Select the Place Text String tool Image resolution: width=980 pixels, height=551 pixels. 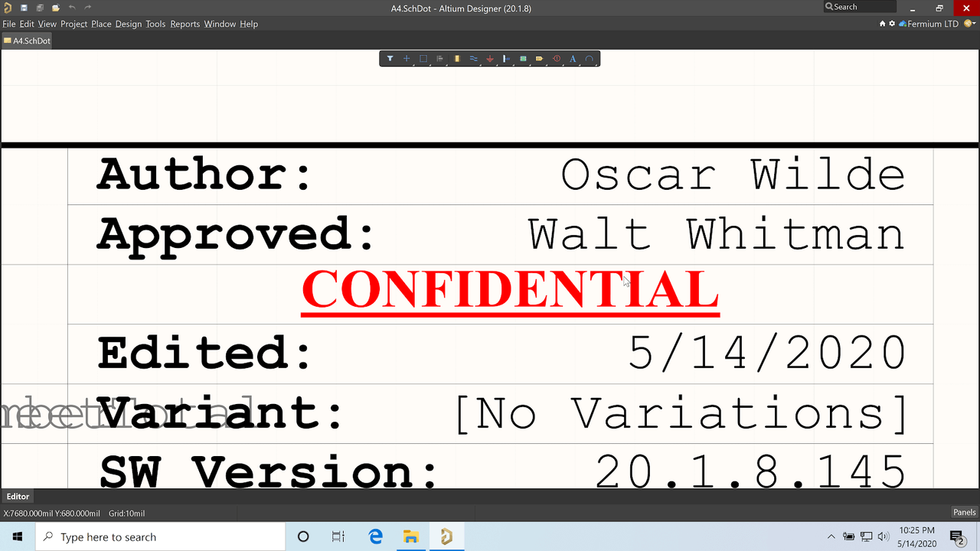[x=573, y=58]
